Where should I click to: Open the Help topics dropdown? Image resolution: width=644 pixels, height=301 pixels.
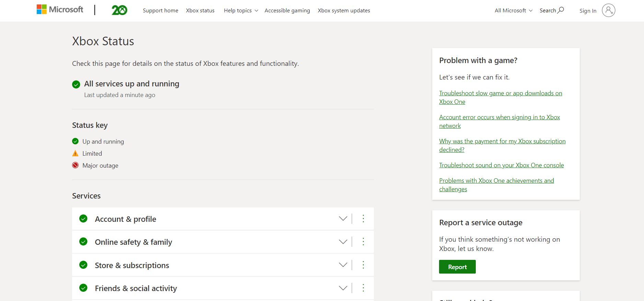[x=241, y=11]
